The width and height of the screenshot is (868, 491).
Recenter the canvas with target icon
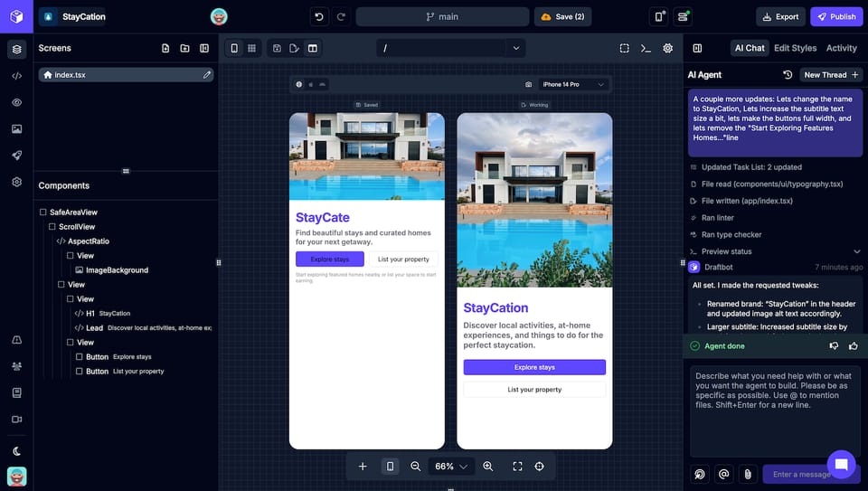[x=539, y=467]
